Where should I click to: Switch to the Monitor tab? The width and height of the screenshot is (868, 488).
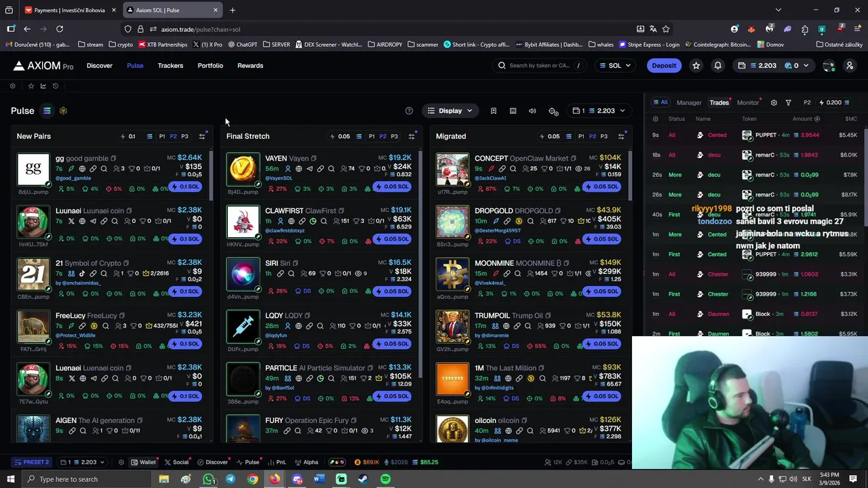(x=748, y=103)
